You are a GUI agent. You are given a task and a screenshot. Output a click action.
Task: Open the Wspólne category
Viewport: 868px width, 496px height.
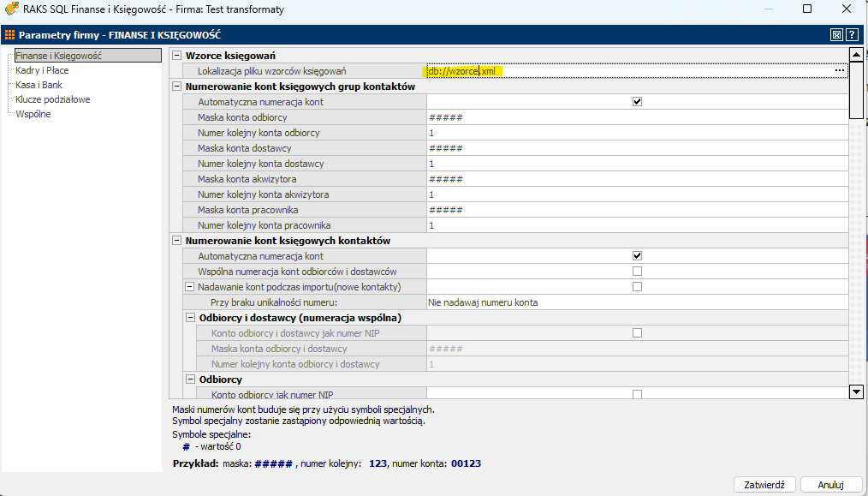[33, 114]
